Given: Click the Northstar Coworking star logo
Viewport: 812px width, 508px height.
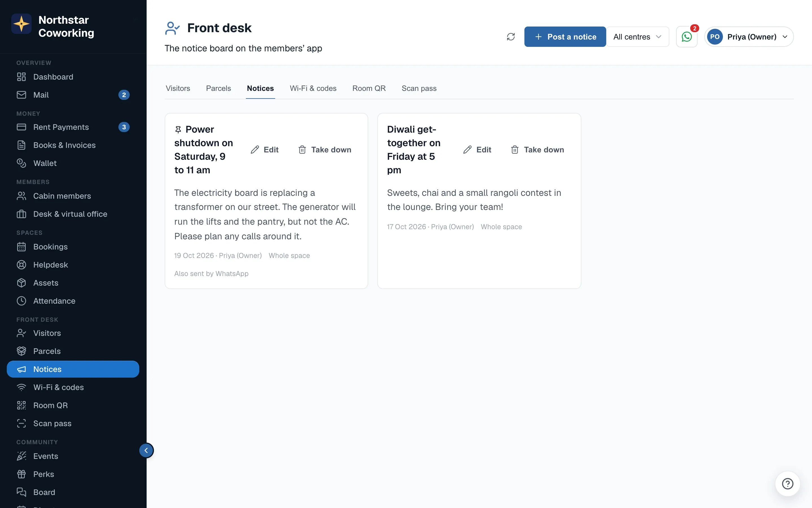Looking at the screenshot, I should [21, 24].
